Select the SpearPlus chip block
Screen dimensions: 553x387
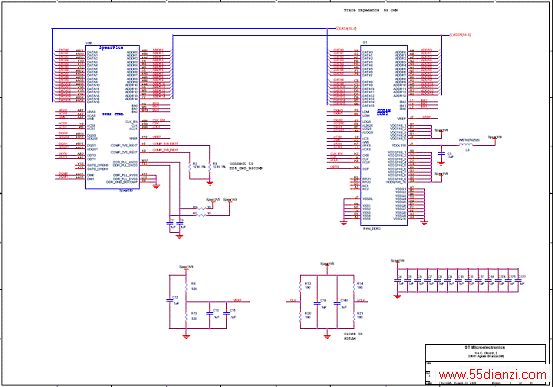[112, 117]
